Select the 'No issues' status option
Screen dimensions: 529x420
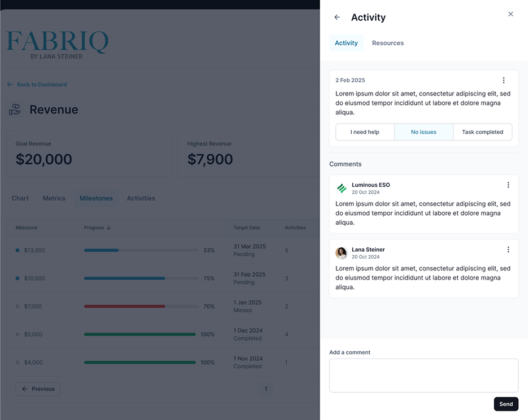[423, 132]
